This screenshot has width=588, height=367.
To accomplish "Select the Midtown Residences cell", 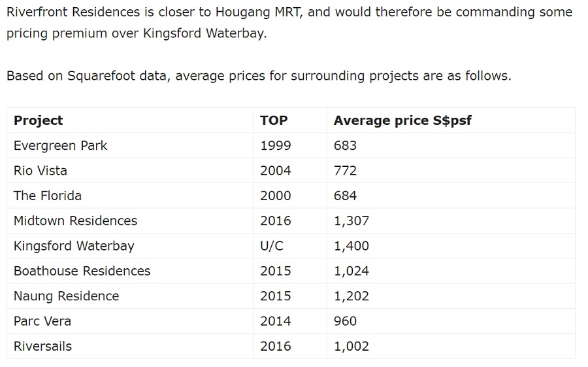I will pyautogui.click(x=76, y=221).
